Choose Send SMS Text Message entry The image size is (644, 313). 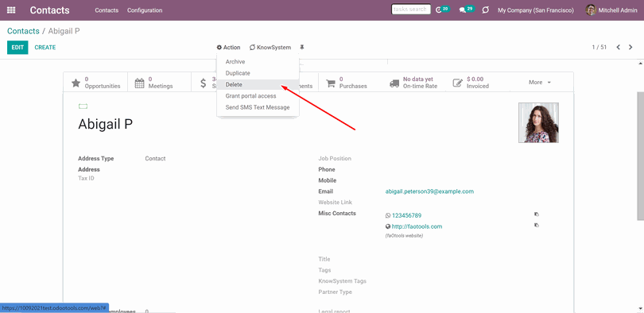tap(258, 107)
